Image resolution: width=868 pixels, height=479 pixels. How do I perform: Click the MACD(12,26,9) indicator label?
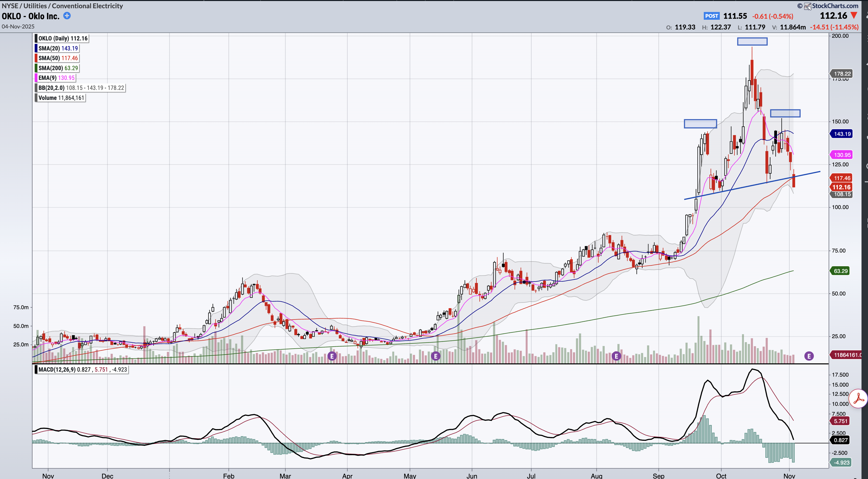pyautogui.click(x=57, y=369)
